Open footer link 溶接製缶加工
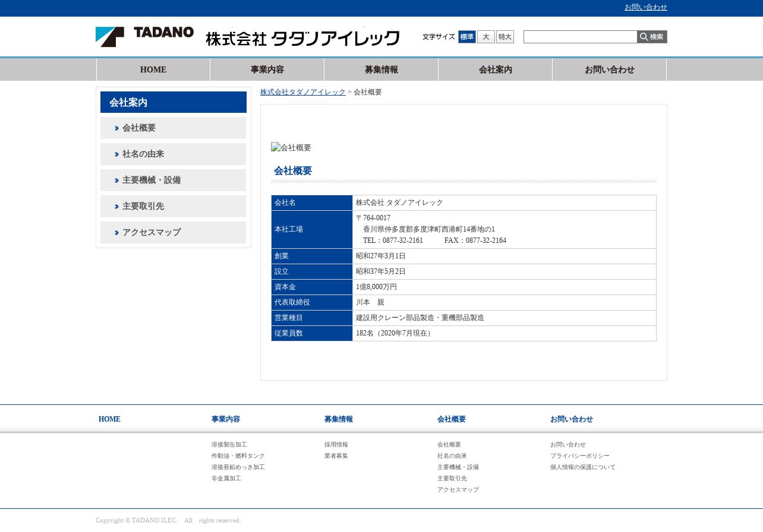763x532 pixels. click(x=229, y=444)
